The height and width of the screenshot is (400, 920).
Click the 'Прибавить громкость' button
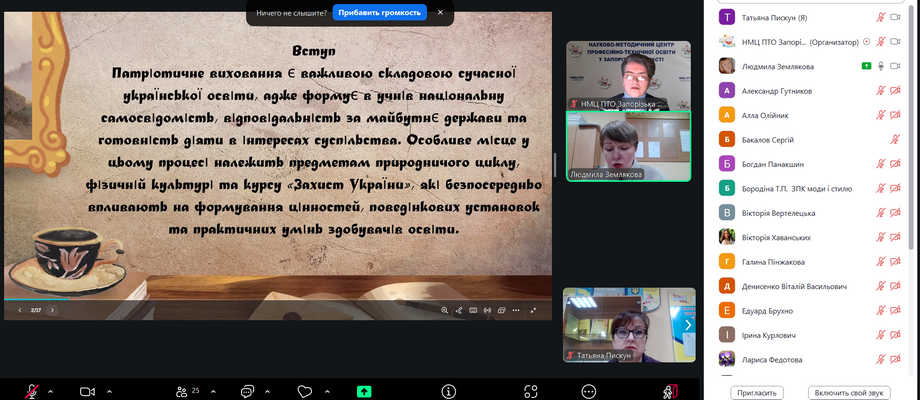380,13
